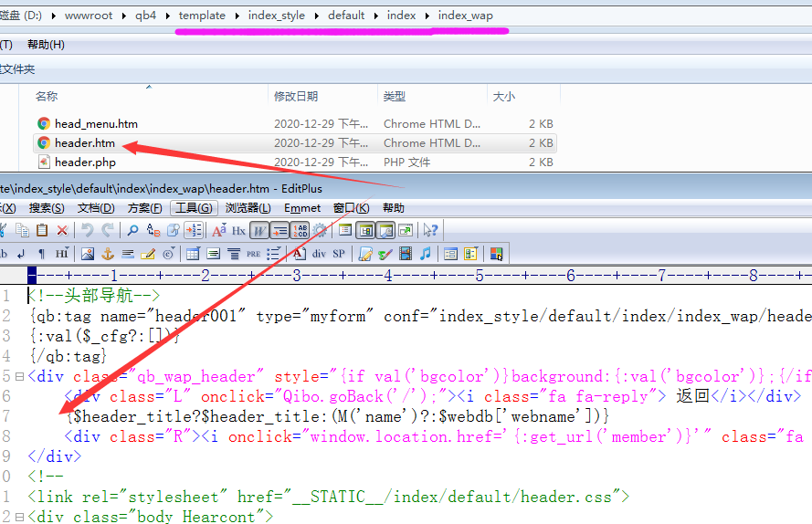Insert a table using the table icon

click(x=193, y=254)
